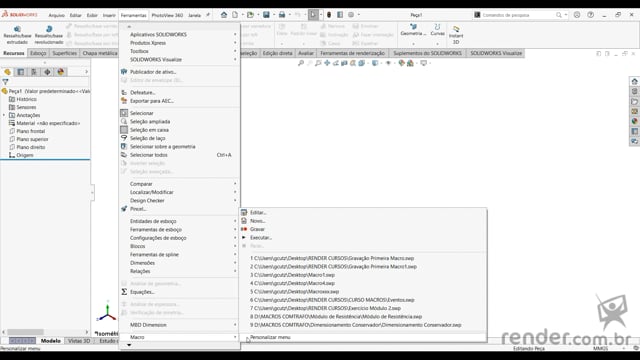Viewport: 640px width, 360px height.
Task: Select DisplayManager appearance tab icon
Action: [x=61, y=72]
